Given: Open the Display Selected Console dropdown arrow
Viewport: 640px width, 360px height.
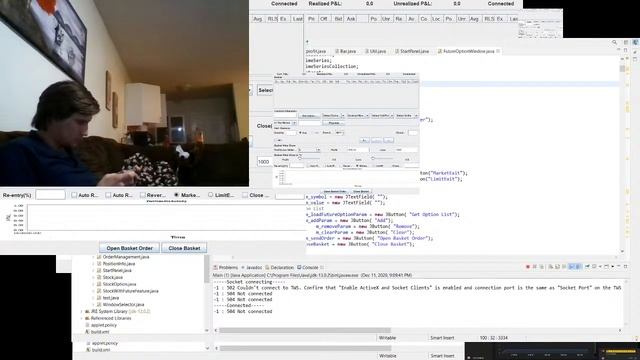Looking at the screenshot, I should [x=600, y=267].
